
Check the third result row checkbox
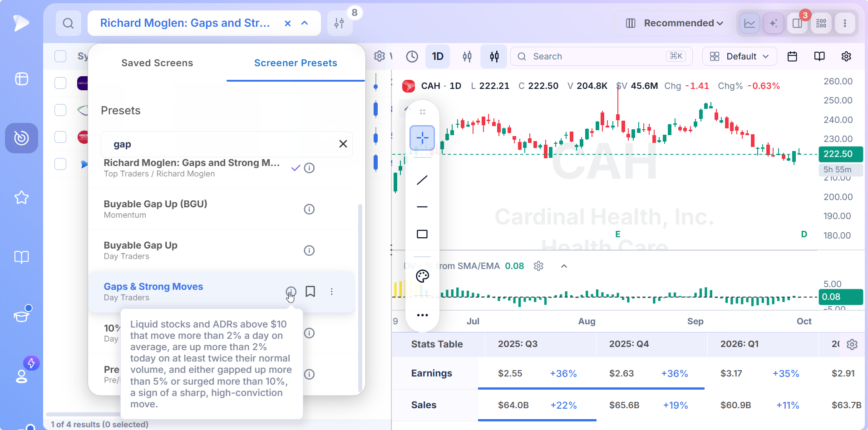(60, 137)
